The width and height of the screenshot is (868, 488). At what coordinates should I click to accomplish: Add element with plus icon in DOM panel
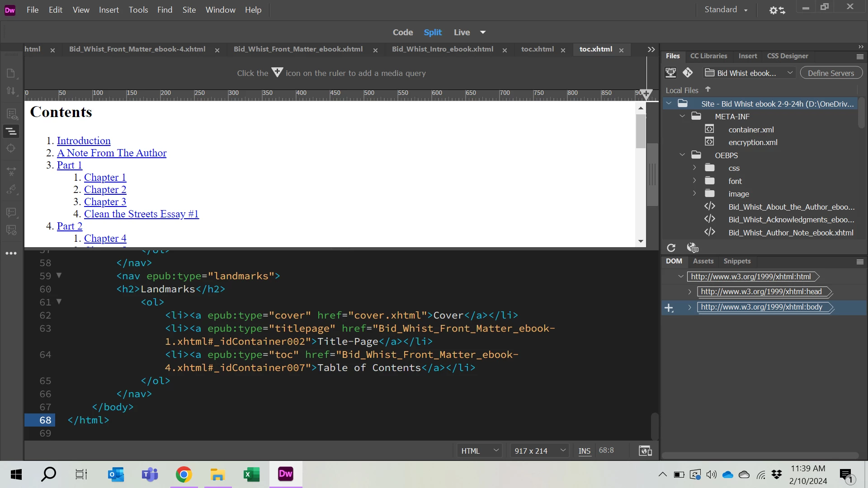click(669, 308)
